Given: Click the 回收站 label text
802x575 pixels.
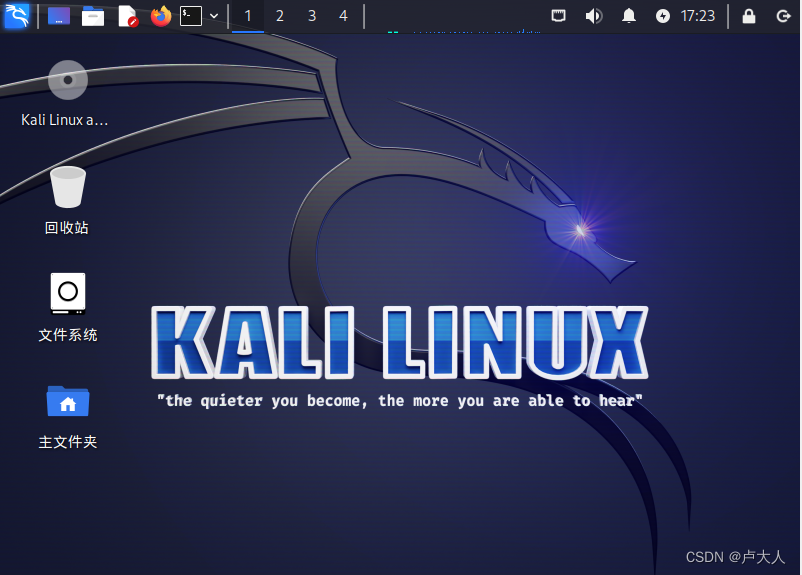Looking at the screenshot, I should [x=66, y=228].
